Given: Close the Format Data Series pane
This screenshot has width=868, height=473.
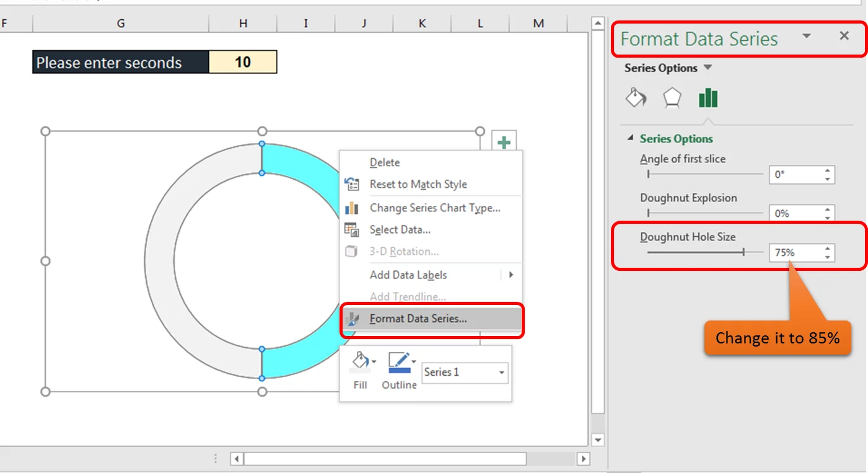Looking at the screenshot, I should (x=844, y=36).
